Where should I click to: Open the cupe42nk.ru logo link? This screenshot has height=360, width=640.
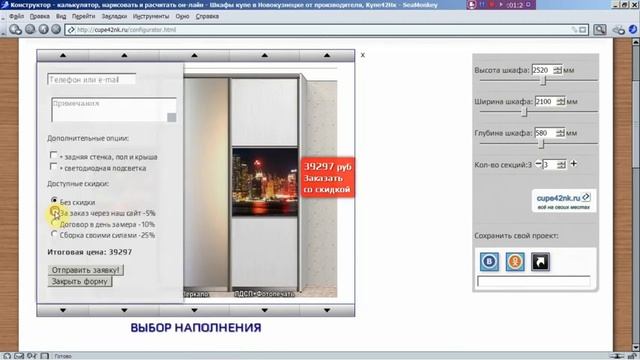click(563, 200)
